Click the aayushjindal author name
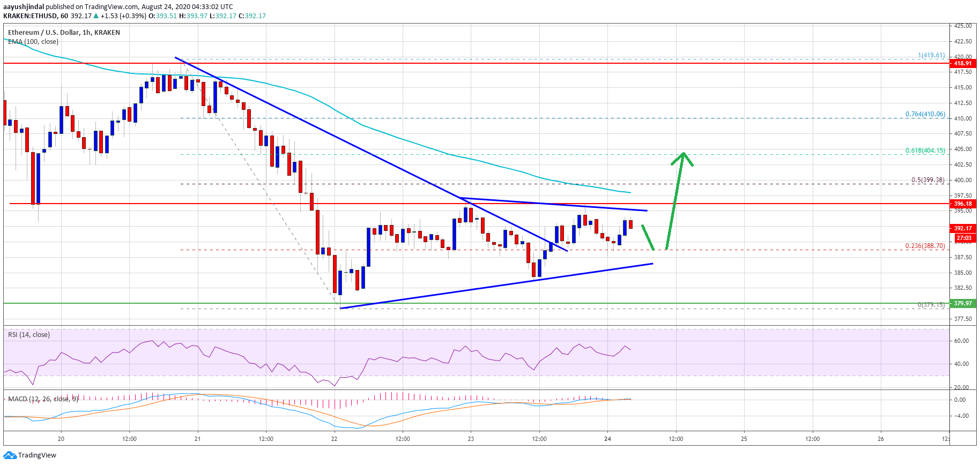The image size is (980, 465). click(24, 7)
